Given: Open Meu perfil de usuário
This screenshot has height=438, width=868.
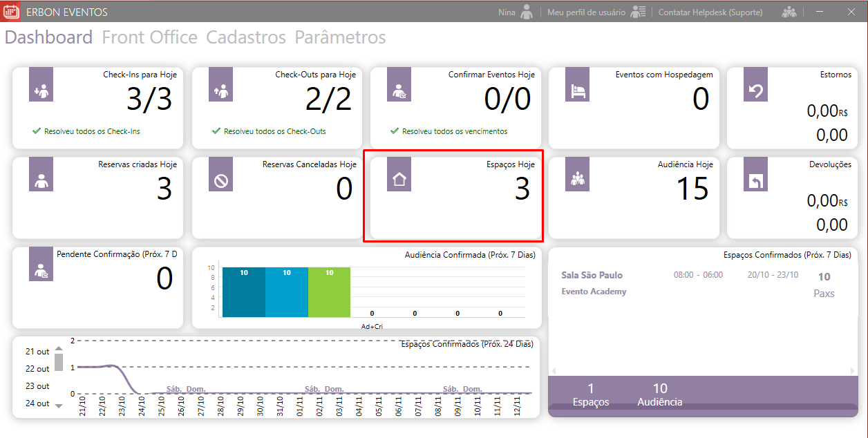Looking at the screenshot, I should [586, 12].
